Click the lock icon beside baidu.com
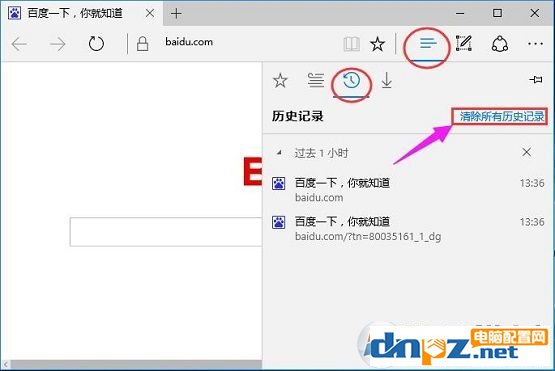The height and width of the screenshot is (371, 555). click(142, 44)
